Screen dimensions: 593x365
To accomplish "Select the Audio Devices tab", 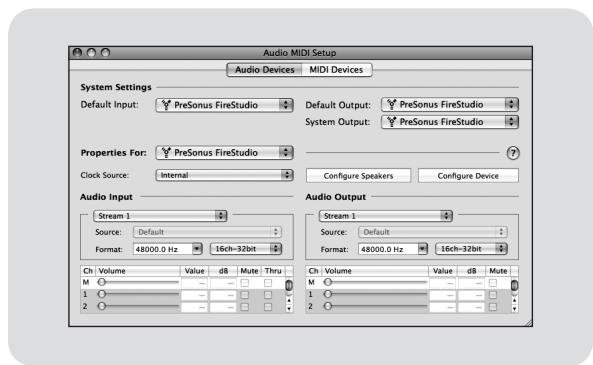I will (x=264, y=70).
